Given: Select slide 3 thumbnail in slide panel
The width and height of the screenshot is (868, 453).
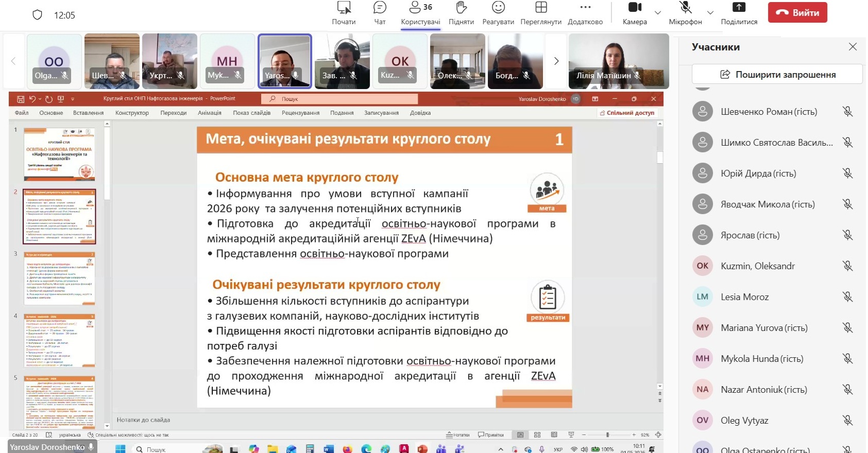Looking at the screenshot, I should point(59,278).
